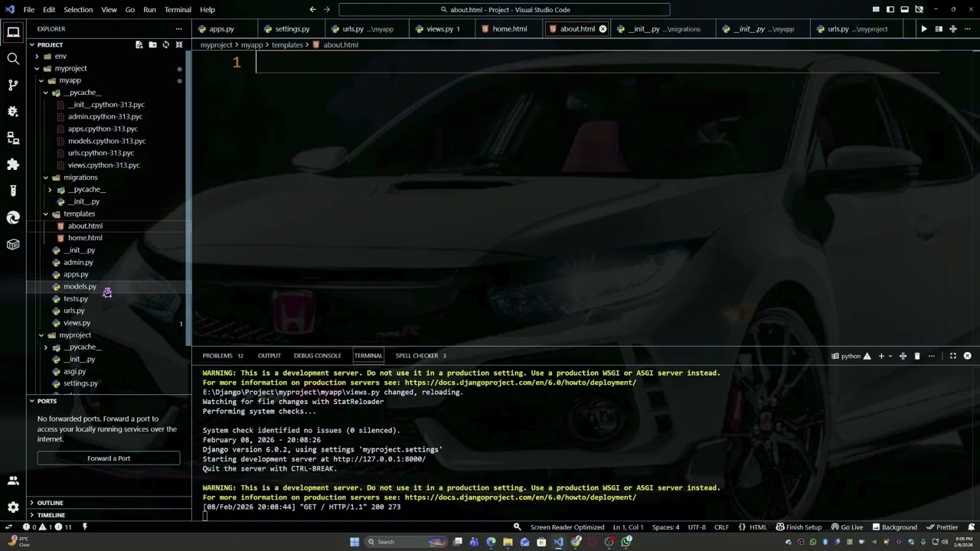The width and height of the screenshot is (980, 551).
Task: Run the file with play button
Action: [x=924, y=29]
